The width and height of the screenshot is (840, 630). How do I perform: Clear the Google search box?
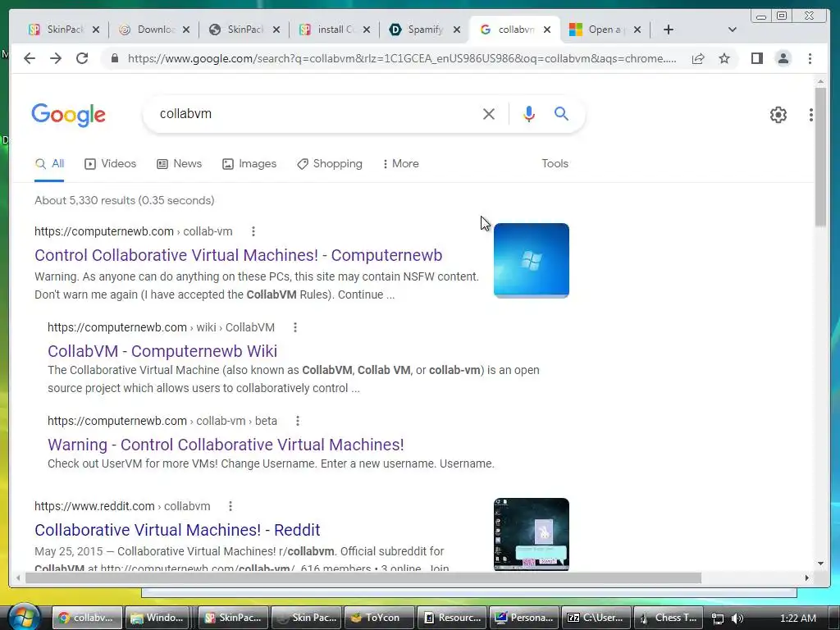coord(489,113)
